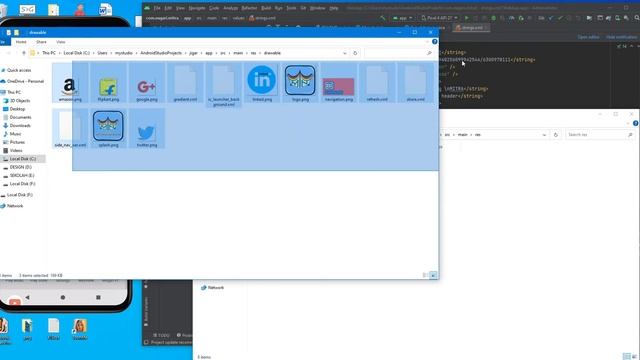This screenshot has height=360, width=640.
Task: Click the Explorer help icon in drawable window
Action: (x=435, y=42)
